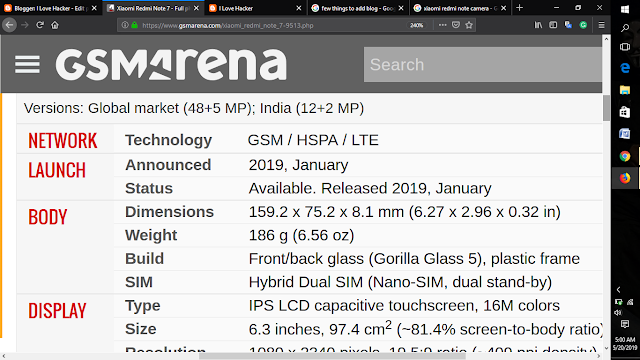Viewport: 640px width, 360px height.
Task: Toggle the Firefox sidebar view icon
Action: click(553, 25)
